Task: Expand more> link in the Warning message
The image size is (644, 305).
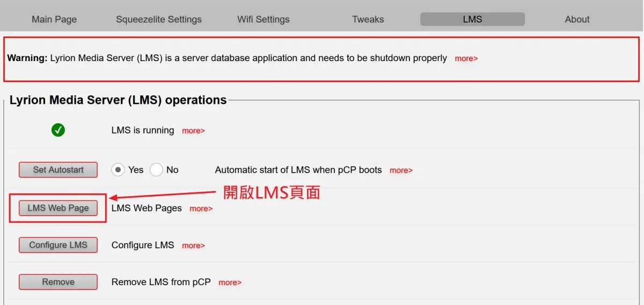Action: [x=466, y=58]
